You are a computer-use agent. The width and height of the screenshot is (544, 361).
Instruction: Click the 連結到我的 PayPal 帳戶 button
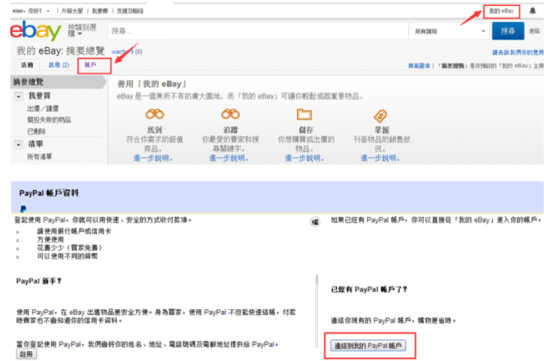pyautogui.click(x=368, y=345)
